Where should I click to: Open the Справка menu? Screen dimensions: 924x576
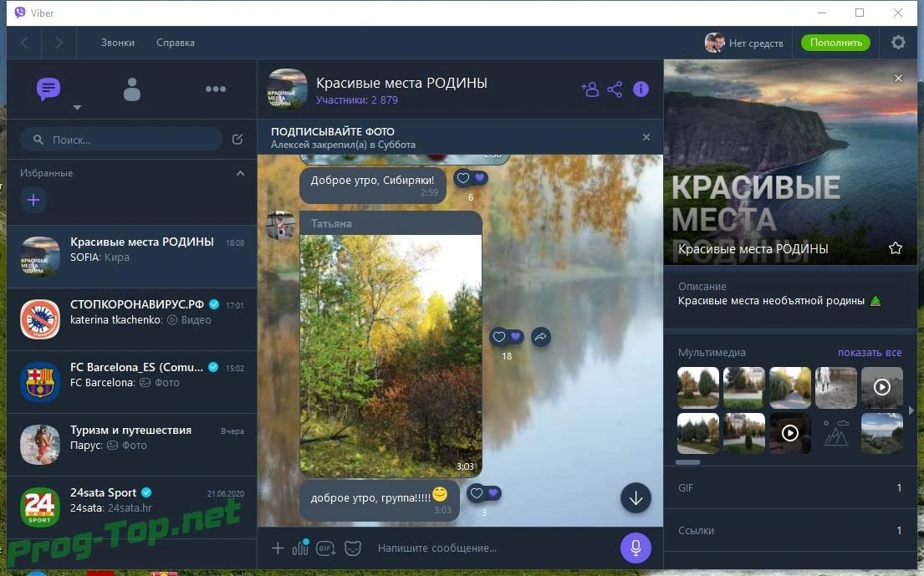coord(176,43)
